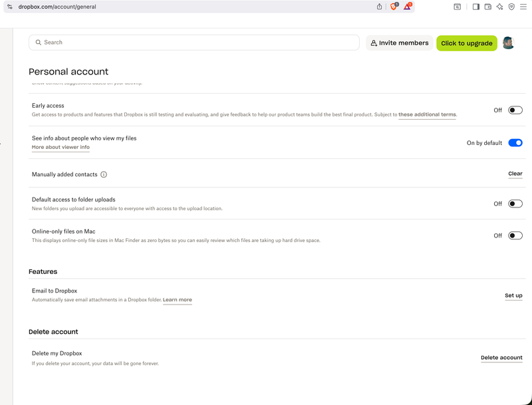Click the Delete account section heading
Image resolution: width=532 pixels, height=405 pixels.
pyautogui.click(x=53, y=332)
